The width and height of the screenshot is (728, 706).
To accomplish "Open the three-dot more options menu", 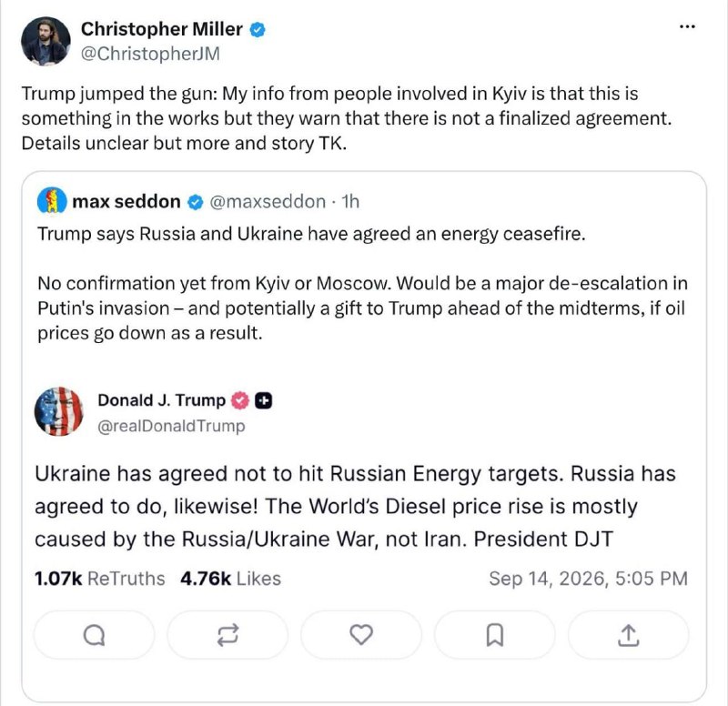I will 687,27.
